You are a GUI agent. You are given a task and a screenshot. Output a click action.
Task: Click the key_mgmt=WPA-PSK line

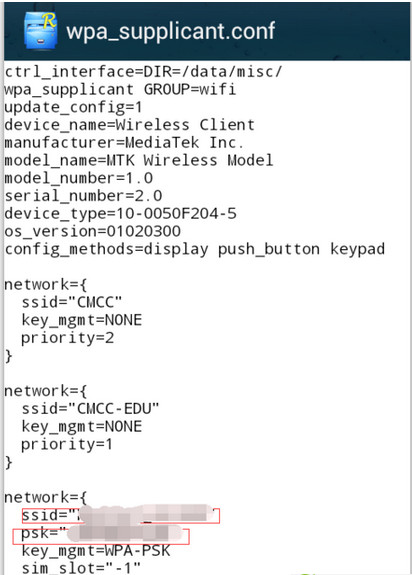[x=96, y=551]
